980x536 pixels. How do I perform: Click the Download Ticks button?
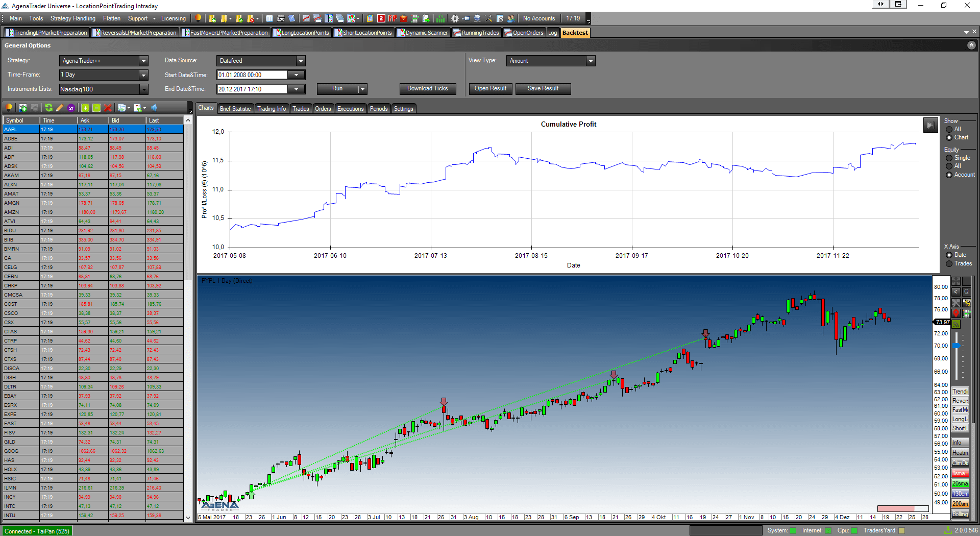(427, 89)
